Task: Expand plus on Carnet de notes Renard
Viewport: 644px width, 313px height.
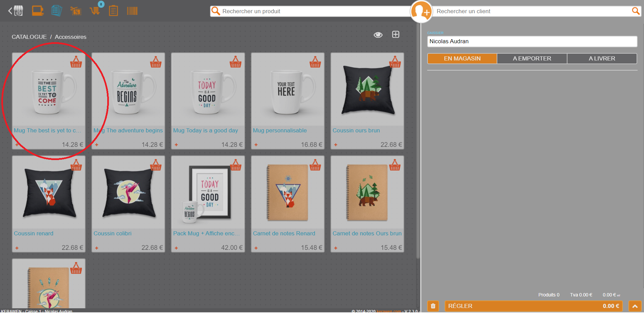Action: coord(256,248)
